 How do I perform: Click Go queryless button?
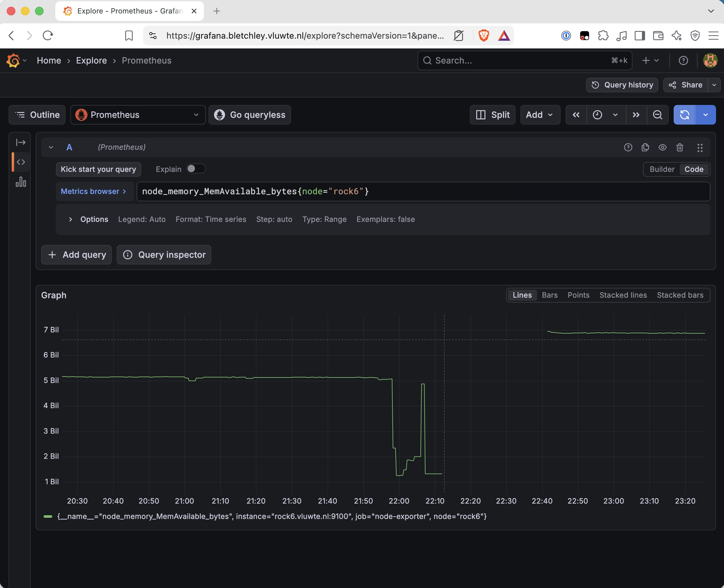[x=250, y=115]
